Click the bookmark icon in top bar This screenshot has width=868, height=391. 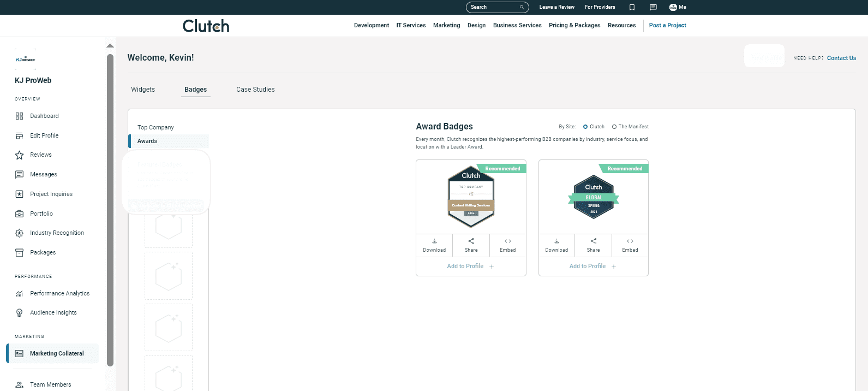[632, 7]
